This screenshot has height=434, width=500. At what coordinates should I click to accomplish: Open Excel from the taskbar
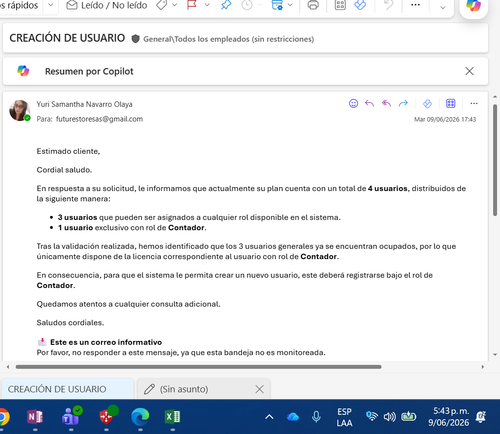(173, 417)
